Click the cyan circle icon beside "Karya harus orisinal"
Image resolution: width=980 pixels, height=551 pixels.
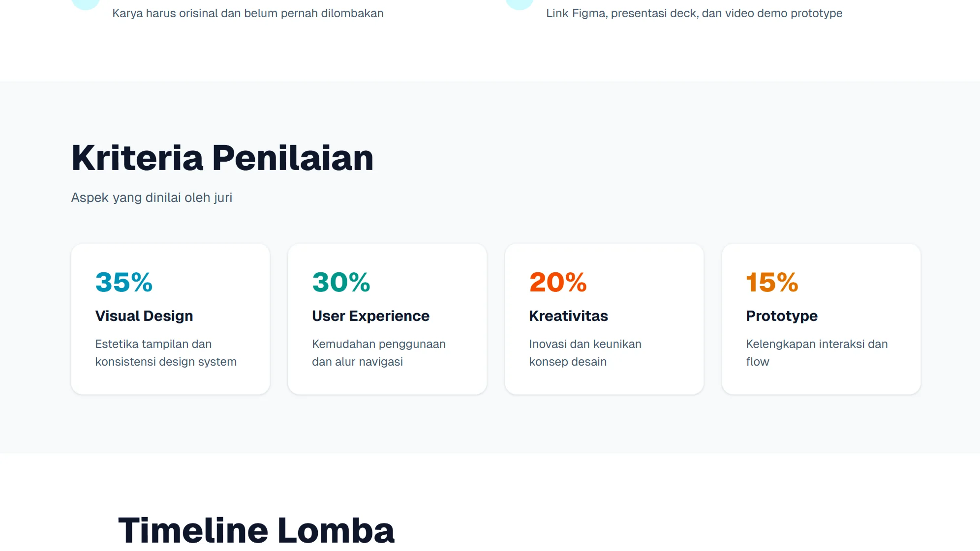(x=86, y=3)
